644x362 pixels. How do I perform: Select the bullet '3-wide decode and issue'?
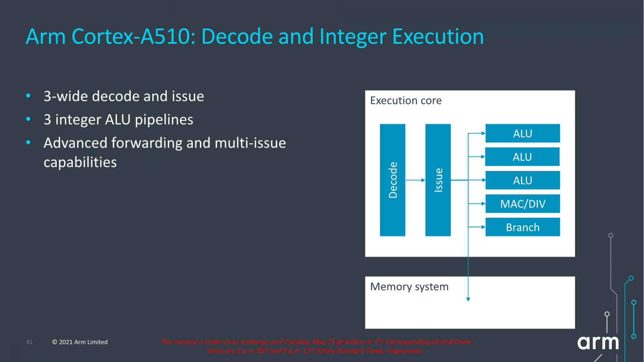[124, 97]
